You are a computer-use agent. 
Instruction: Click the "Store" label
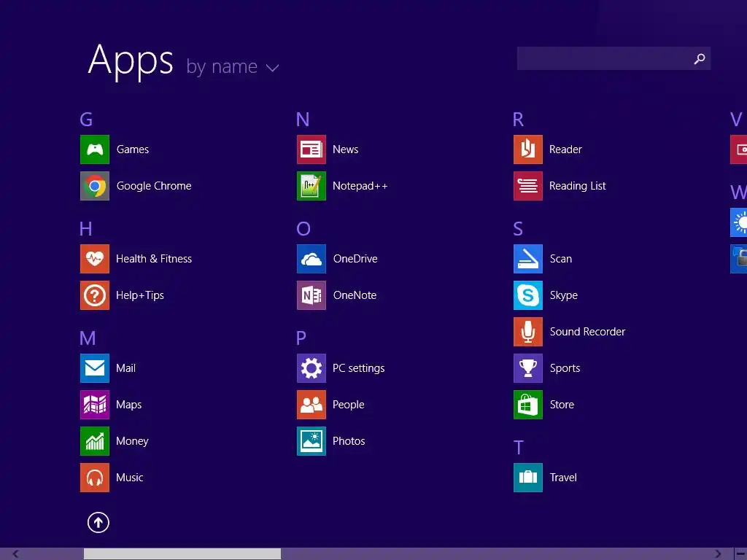pos(562,405)
